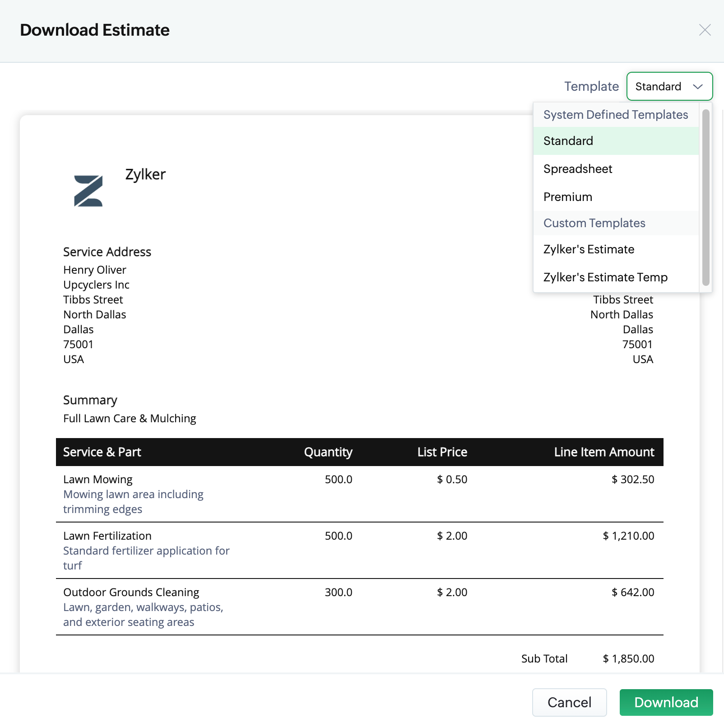Screen dimensions: 724x728
Task: Close the Download Estimate dialog
Action: tap(705, 30)
